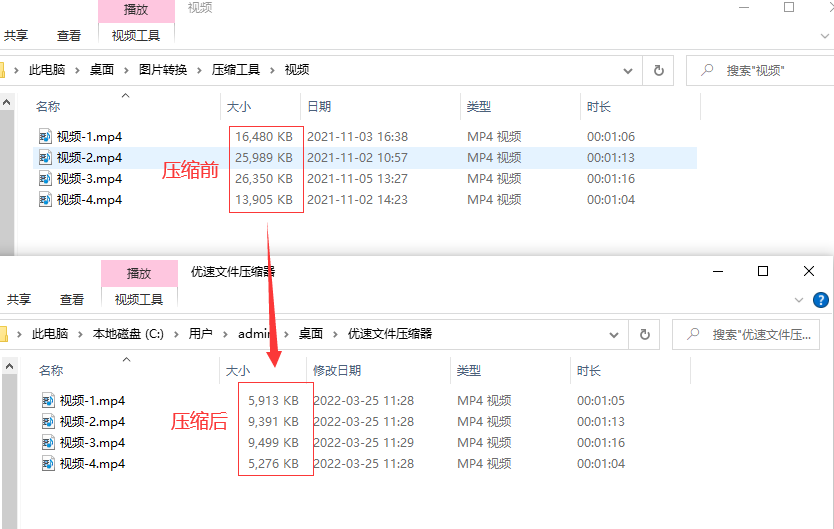Image resolution: width=834 pixels, height=529 pixels.
Task: Navigate to 桌面 in bottom address bar
Action: pos(311,334)
